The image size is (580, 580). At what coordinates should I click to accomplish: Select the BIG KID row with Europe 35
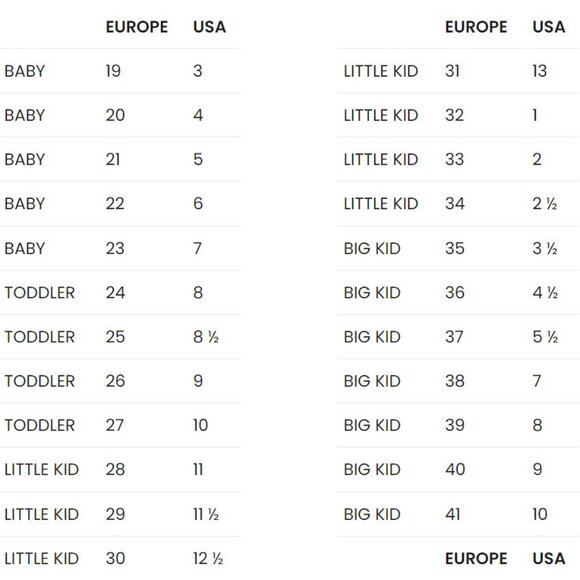point(458,248)
